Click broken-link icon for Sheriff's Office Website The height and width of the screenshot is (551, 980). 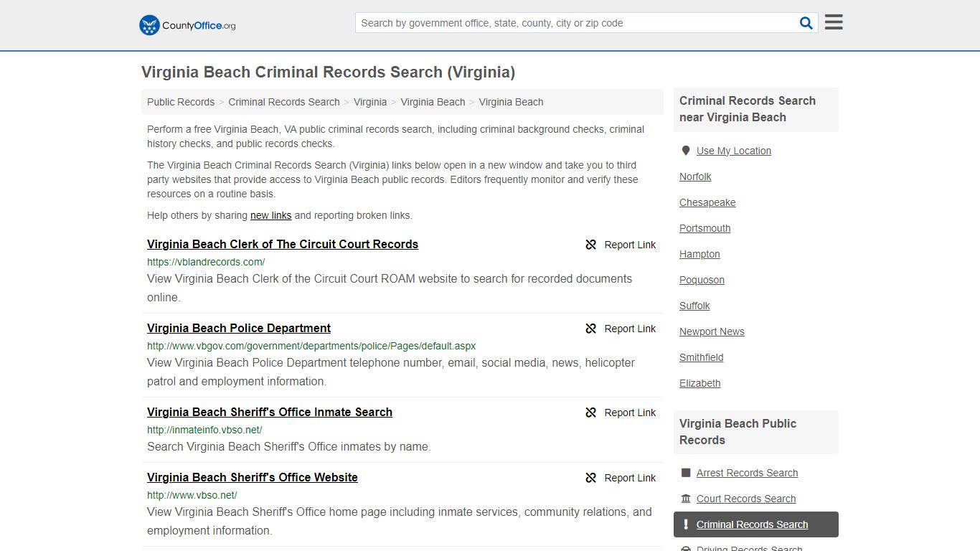[591, 478]
